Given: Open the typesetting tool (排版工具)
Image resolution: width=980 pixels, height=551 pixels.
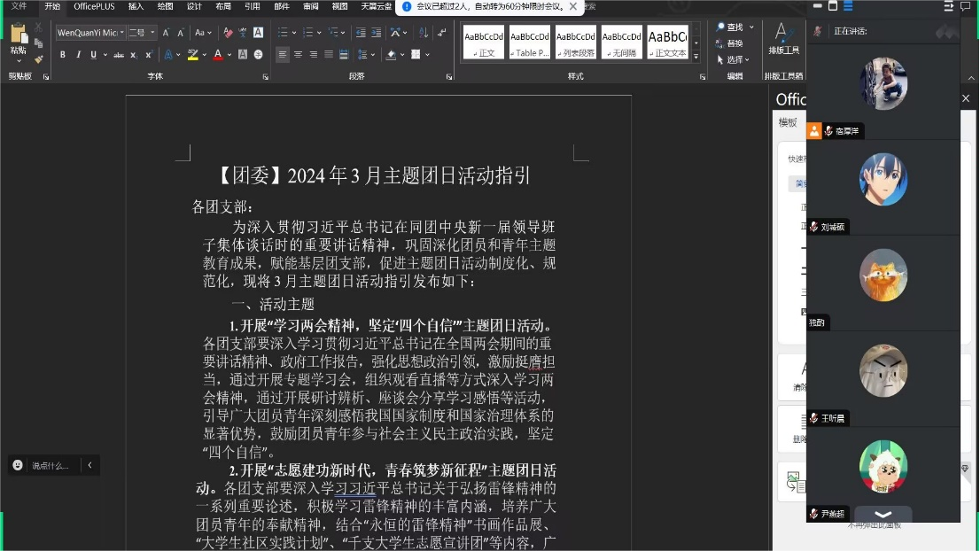Looking at the screenshot, I should click(x=784, y=39).
